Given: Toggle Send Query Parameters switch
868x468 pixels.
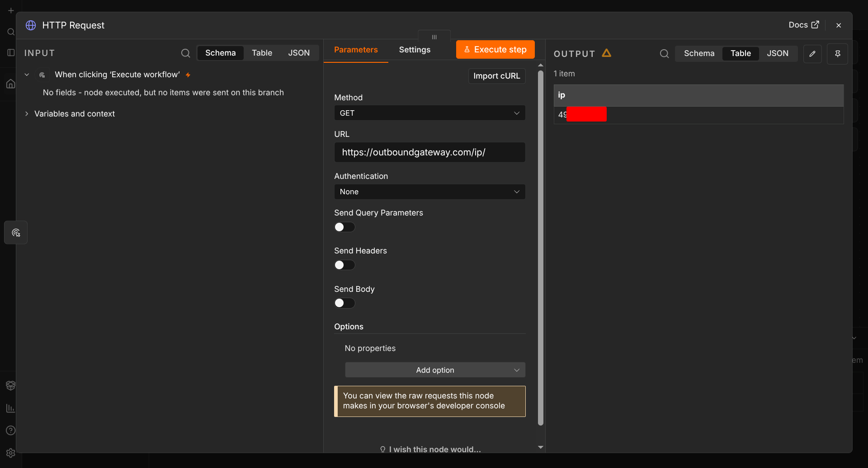Looking at the screenshot, I should pos(344,227).
